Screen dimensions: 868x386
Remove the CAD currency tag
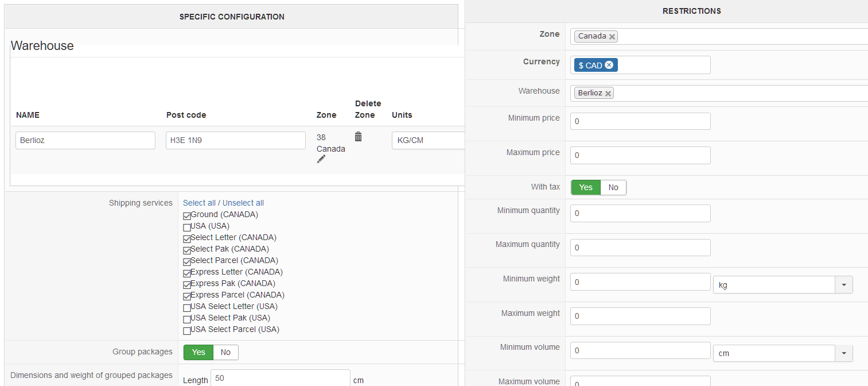coord(609,65)
